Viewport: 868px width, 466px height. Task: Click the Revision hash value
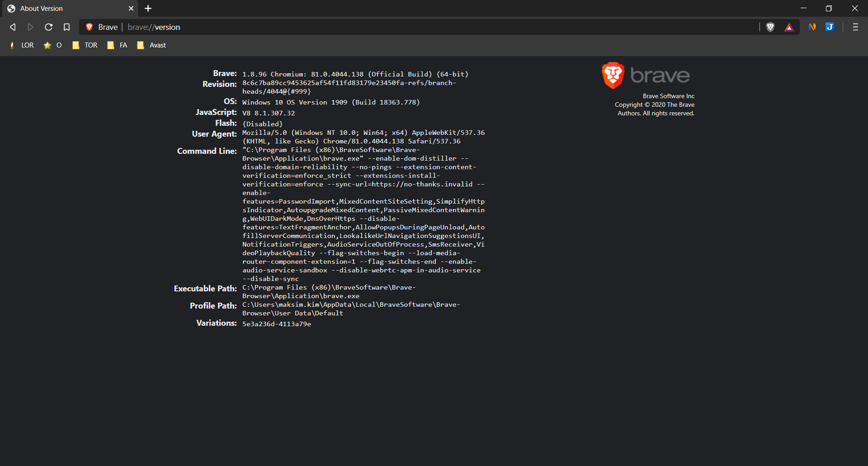349,87
